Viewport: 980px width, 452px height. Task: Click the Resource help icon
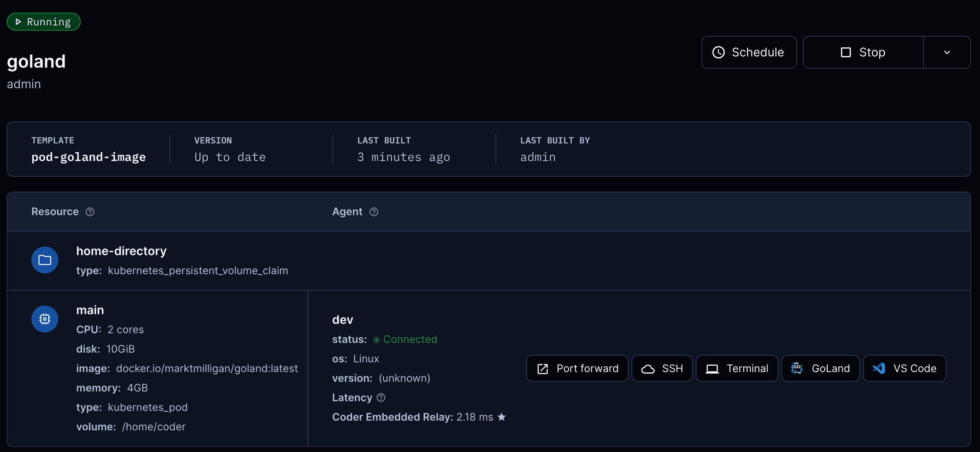pos(90,212)
